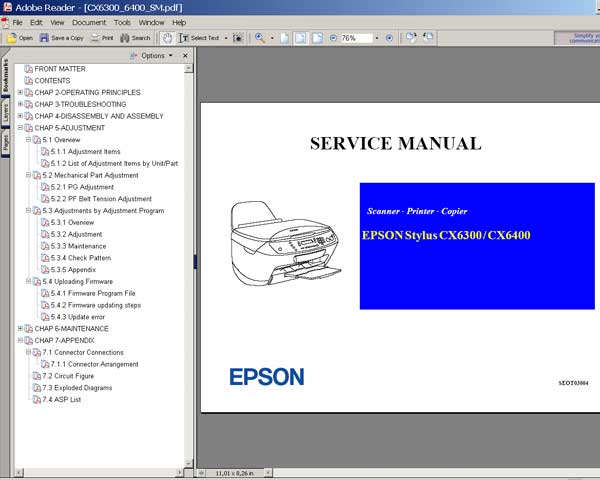Viewport: 600px width, 480px height.
Task: Open the Tools menu
Action: pos(122,23)
